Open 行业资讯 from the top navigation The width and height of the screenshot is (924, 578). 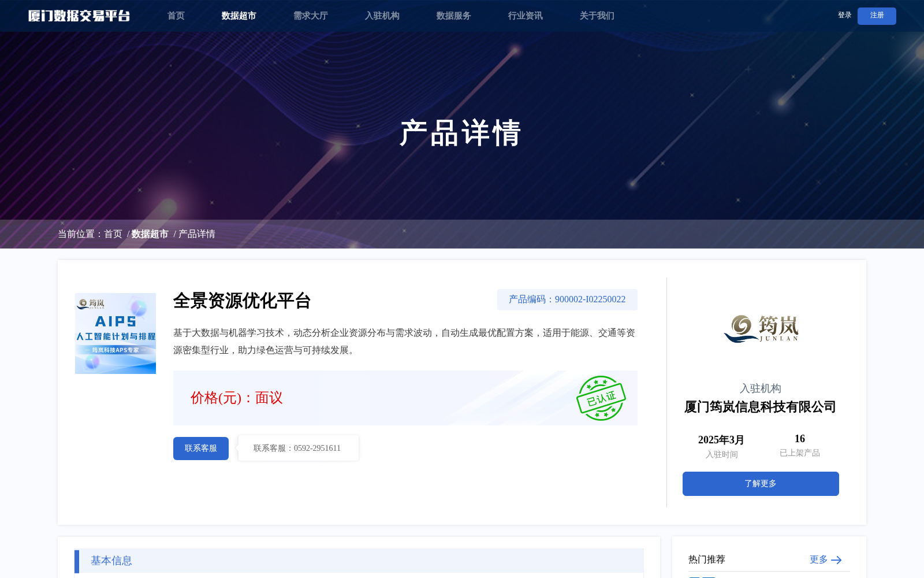[525, 16]
